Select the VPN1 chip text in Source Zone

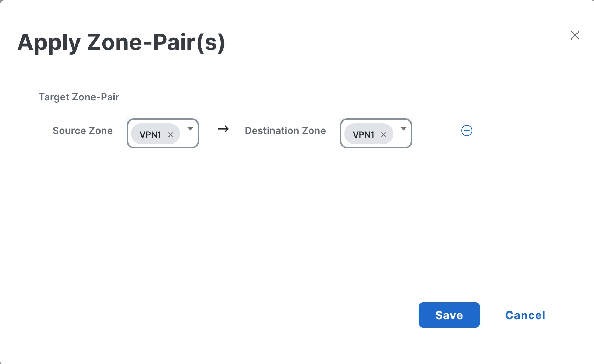tap(150, 135)
